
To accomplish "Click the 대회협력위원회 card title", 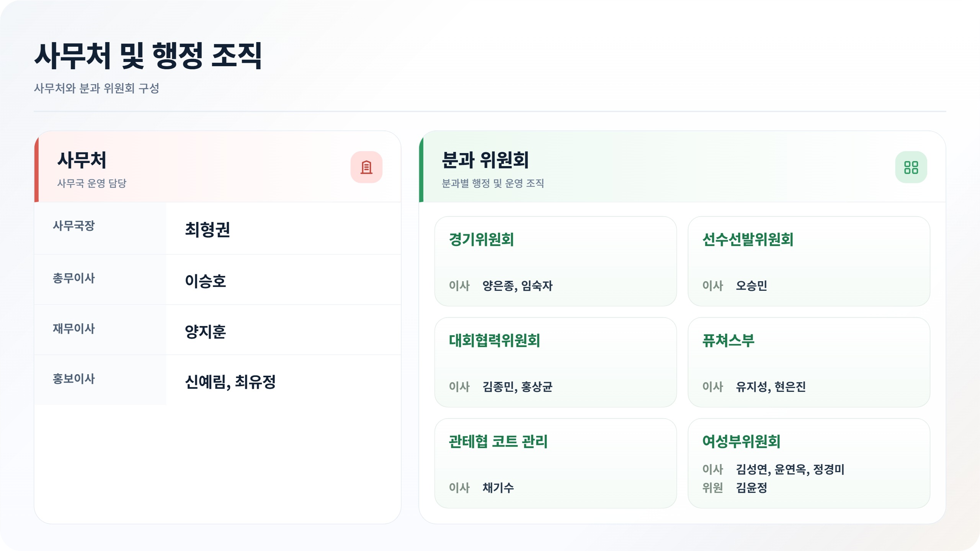I will (494, 341).
